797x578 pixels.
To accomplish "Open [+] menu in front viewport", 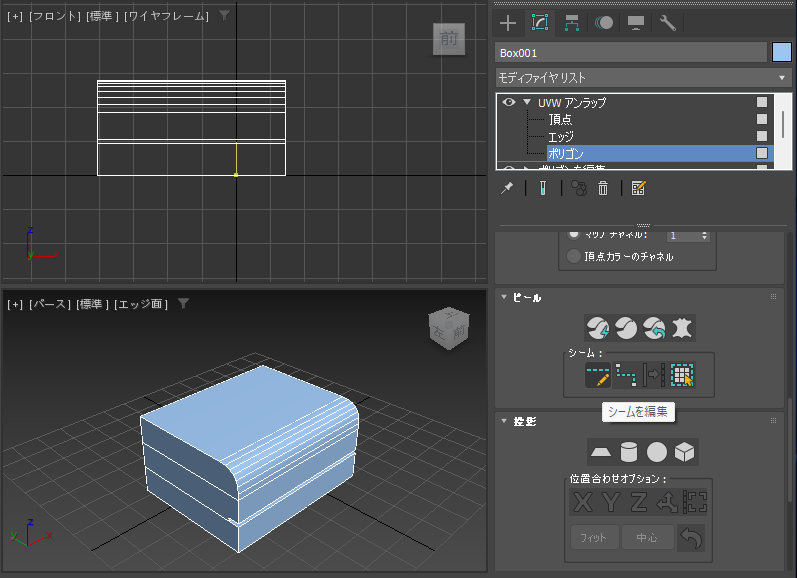I will (x=15, y=16).
